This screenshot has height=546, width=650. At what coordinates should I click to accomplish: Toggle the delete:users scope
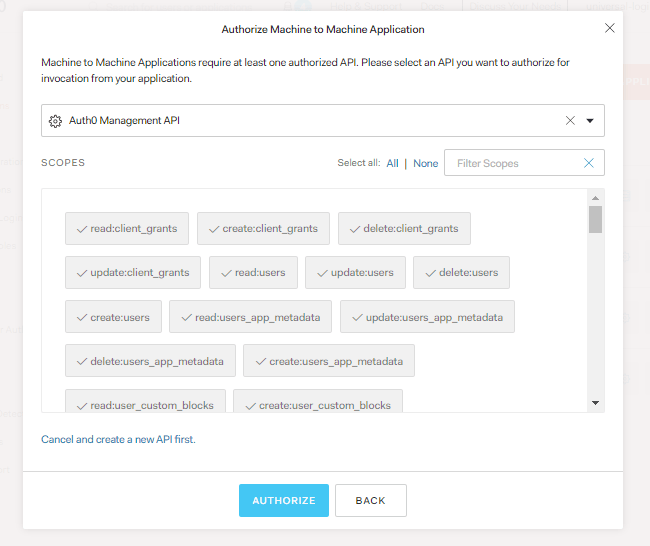(461, 272)
